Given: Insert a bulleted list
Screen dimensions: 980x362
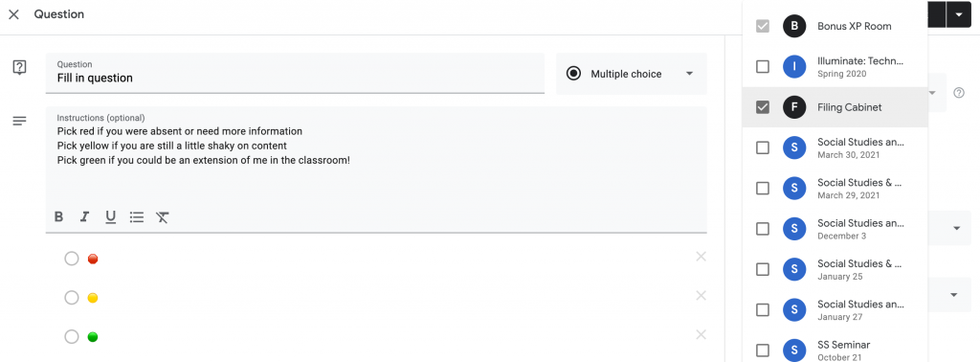Looking at the screenshot, I should (x=137, y=217).
